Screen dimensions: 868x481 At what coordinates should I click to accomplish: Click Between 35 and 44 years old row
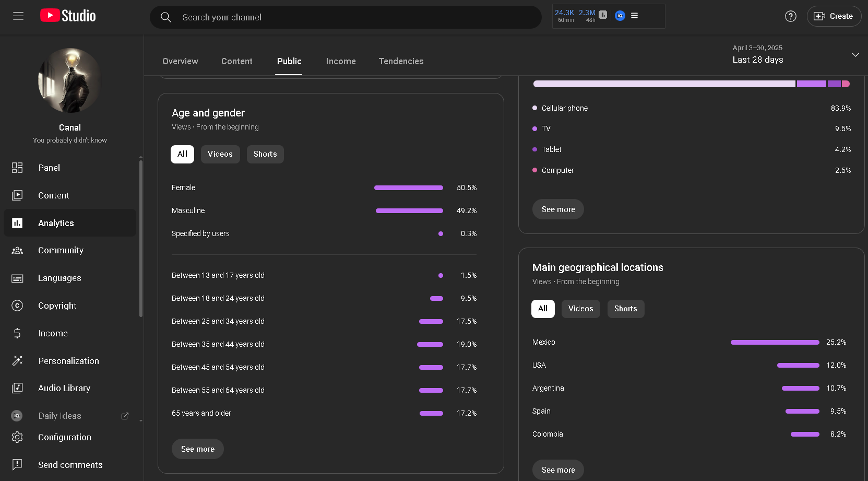click(324, 344)
